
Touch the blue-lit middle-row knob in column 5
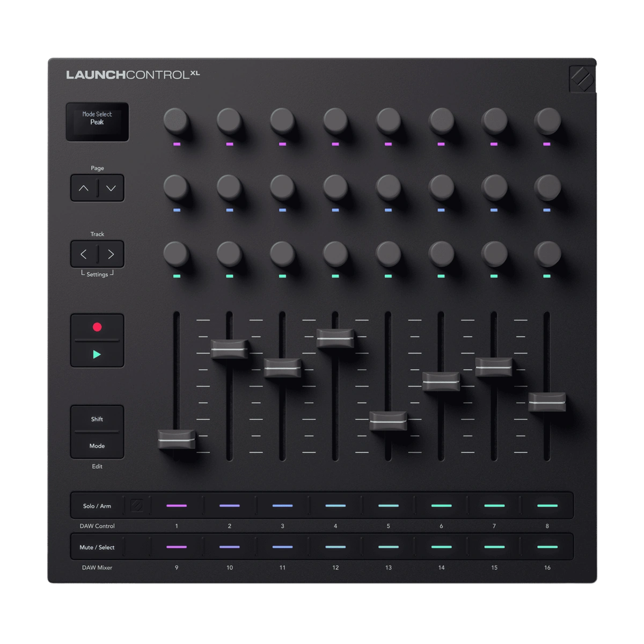[x=388, y=187]
